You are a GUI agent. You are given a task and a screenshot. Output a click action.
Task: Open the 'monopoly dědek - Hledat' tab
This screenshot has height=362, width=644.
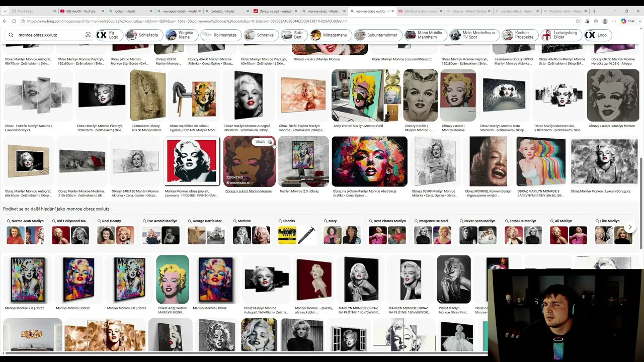pos(178,11)
